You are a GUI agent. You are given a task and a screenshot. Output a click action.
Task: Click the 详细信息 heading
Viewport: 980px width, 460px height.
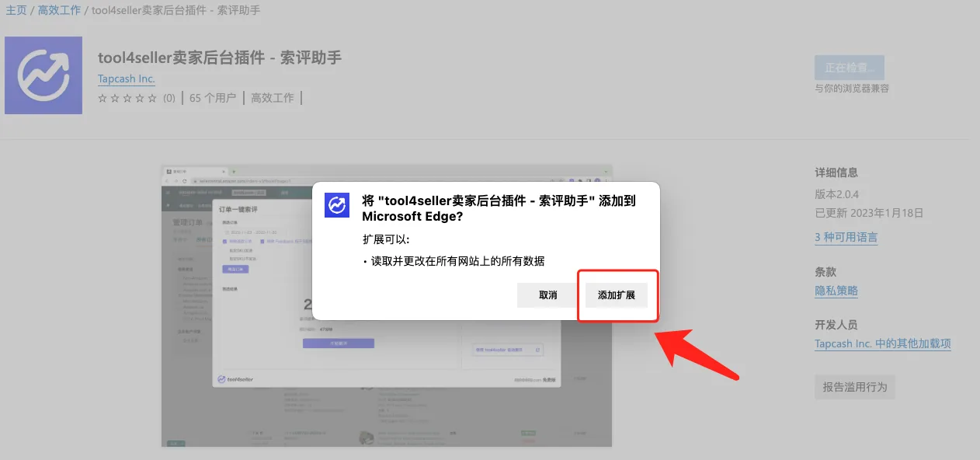(836, 172)
